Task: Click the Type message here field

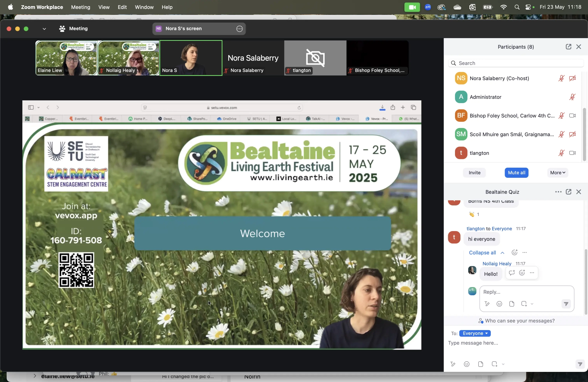Action: click(516, 343)
